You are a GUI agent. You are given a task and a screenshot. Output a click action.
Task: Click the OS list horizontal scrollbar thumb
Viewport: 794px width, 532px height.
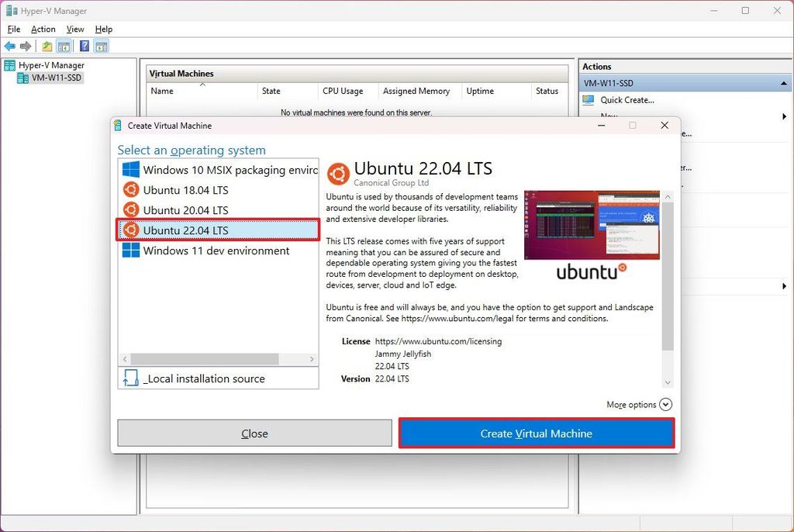(x=205, y=359)
